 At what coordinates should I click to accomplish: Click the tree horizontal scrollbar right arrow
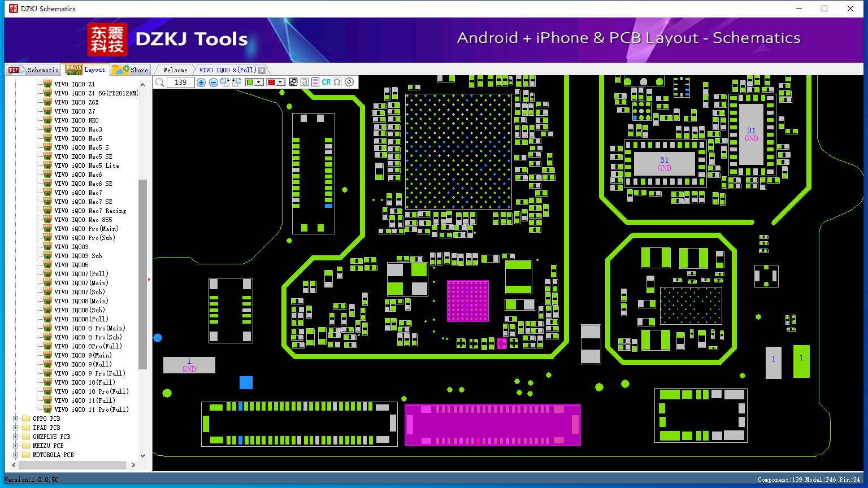[133, 465]
